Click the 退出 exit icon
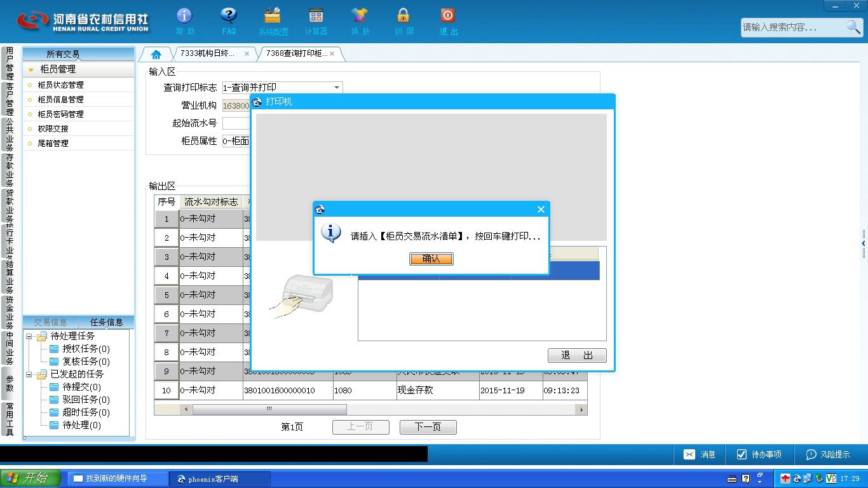 click(x=448, y=21)
